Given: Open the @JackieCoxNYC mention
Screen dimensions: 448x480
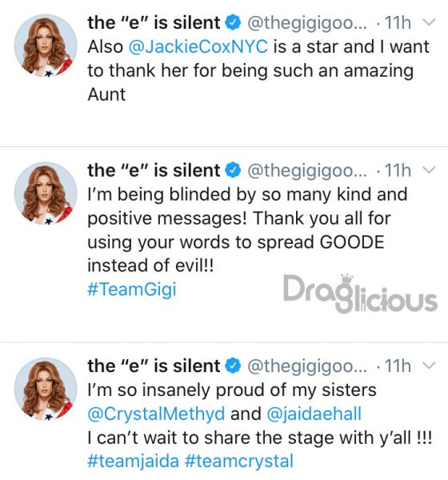Looking at the screenshot, I should 198,47.
